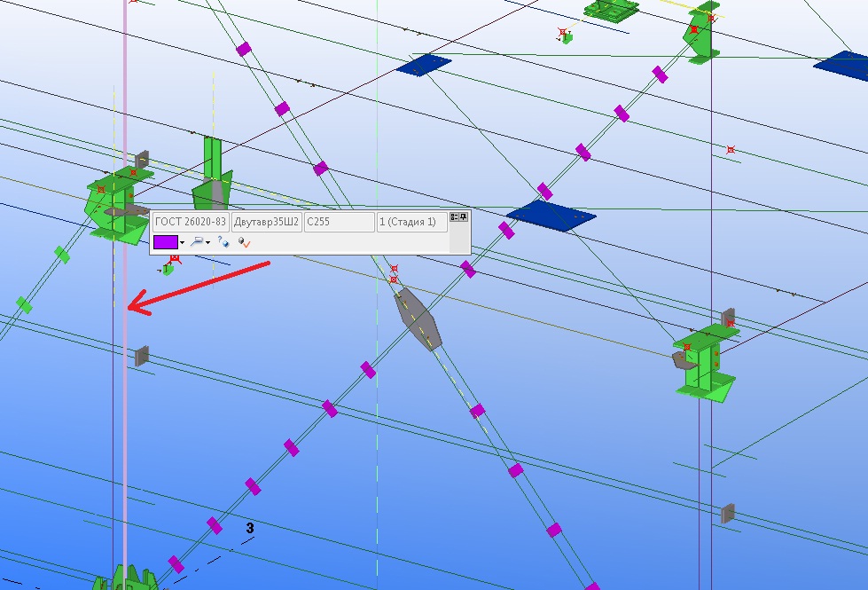Click the ГОСТ 26020-83 field
Viewport: 868px width, 590px height.
coord(190,222)
